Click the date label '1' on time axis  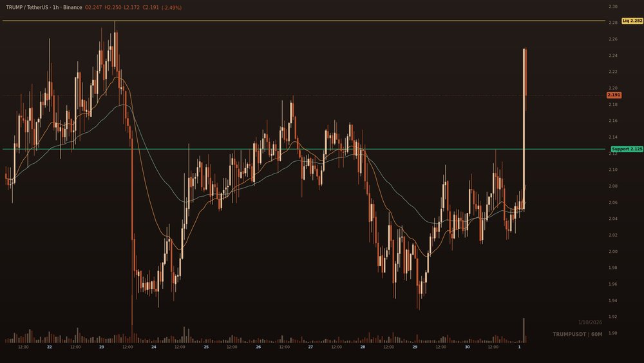[x=519, y=347]
